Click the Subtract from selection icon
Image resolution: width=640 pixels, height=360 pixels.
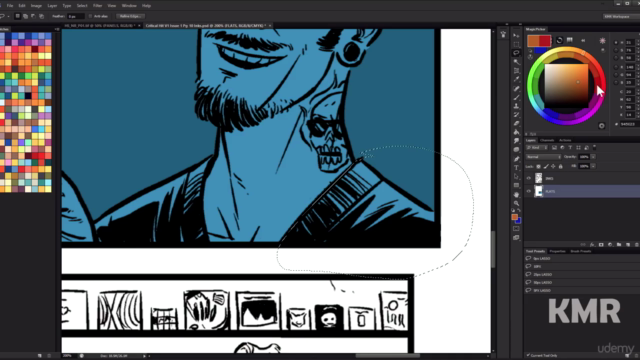click(33, 16)
